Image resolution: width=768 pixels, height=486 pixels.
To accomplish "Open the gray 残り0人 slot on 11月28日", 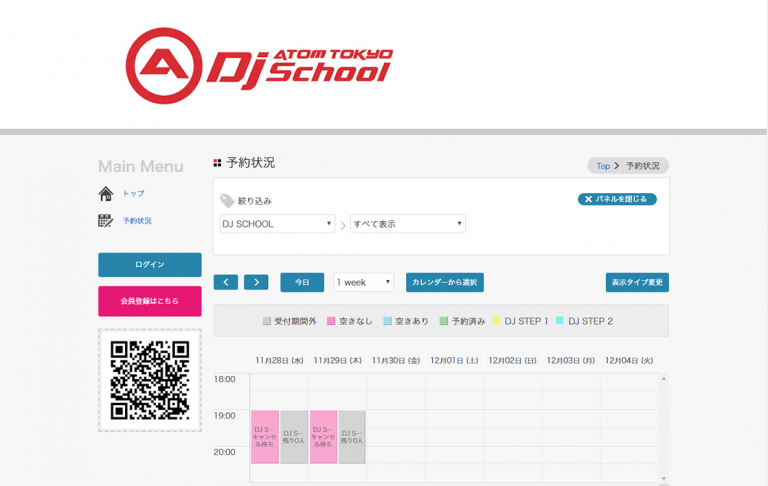I will [x=294, y=437].
